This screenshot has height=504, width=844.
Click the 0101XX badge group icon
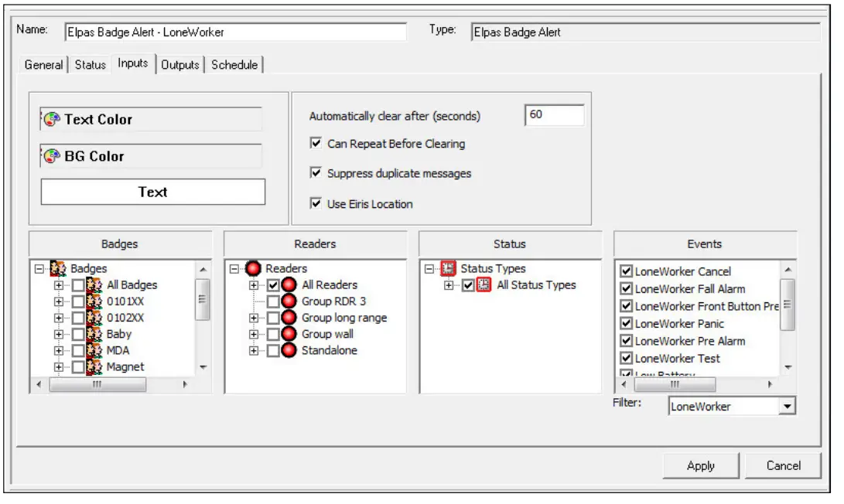(x=94, y=301)
